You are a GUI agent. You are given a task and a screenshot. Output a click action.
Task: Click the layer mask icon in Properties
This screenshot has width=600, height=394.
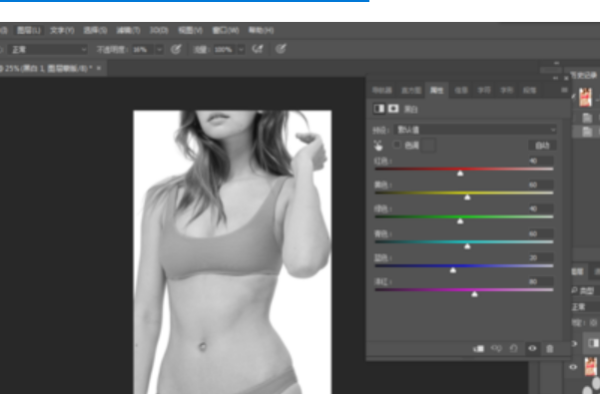[393, 109]
